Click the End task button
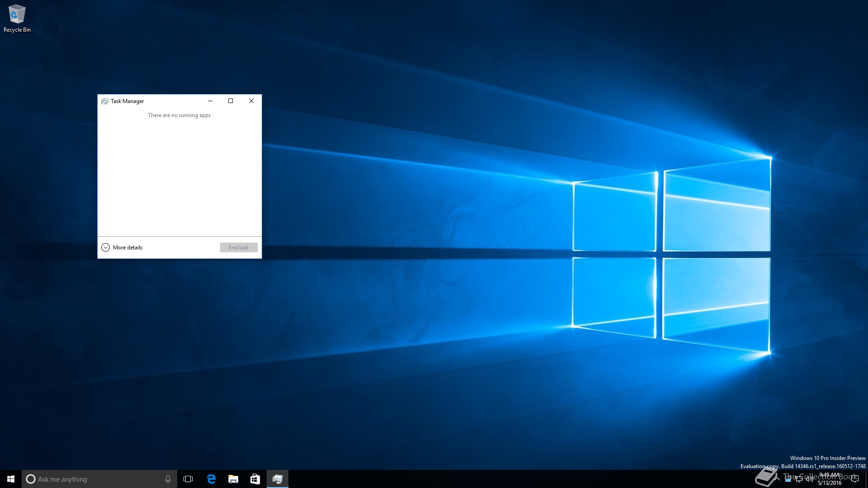 click(x=239, y=247)
